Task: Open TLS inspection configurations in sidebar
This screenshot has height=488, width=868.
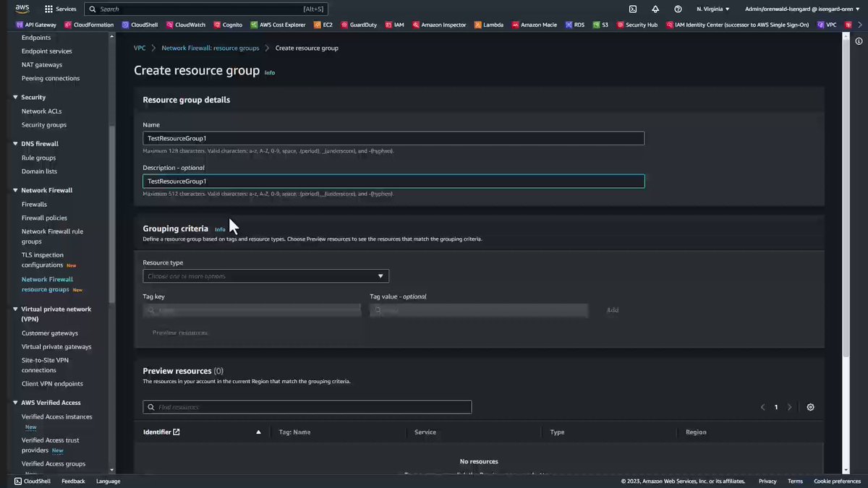Action: (43, 260)
